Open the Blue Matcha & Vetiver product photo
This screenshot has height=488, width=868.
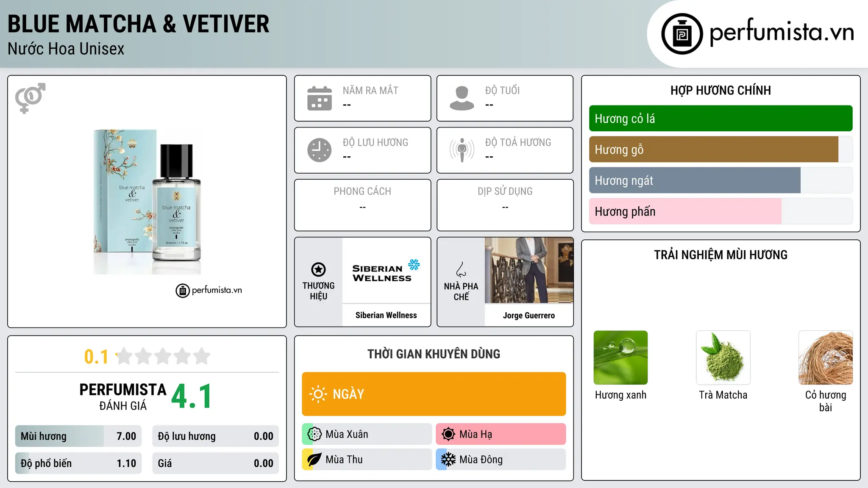[x=147, y=202]
